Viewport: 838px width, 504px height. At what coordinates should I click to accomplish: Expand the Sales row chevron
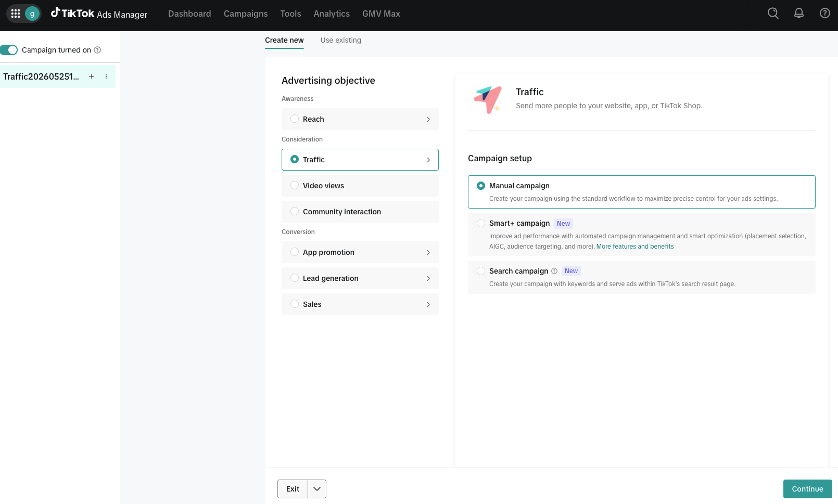(x=428, y=304)
